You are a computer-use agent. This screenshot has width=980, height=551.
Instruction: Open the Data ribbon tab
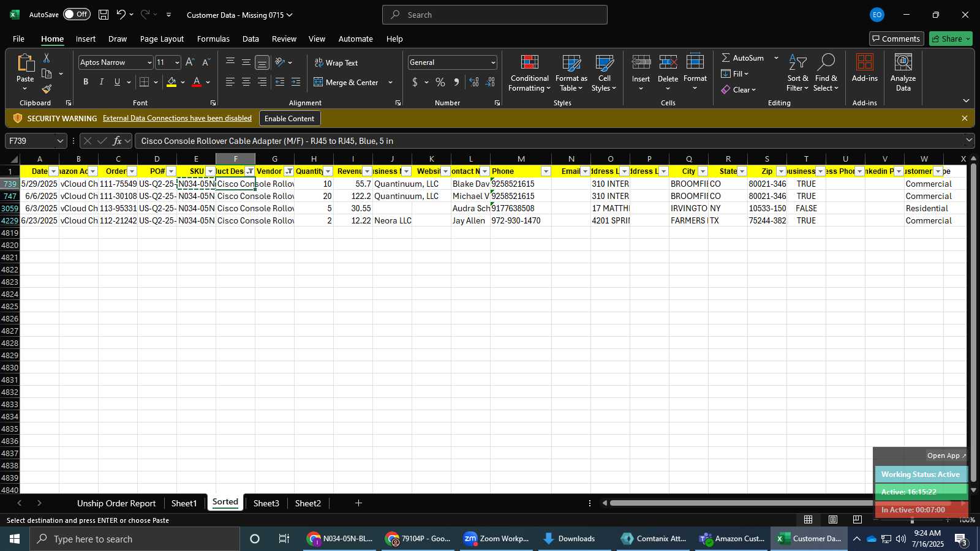click(251, 39)
